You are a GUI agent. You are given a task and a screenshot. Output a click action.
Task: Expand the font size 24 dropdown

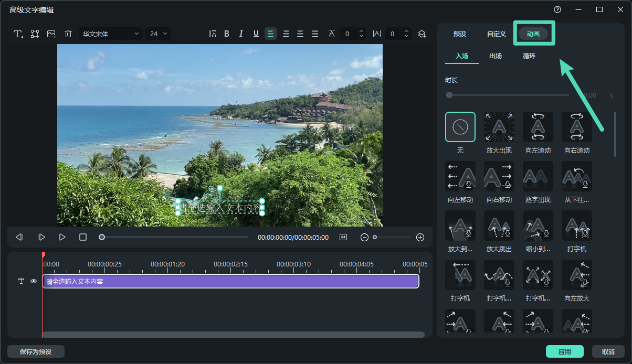tap(158, 34)
